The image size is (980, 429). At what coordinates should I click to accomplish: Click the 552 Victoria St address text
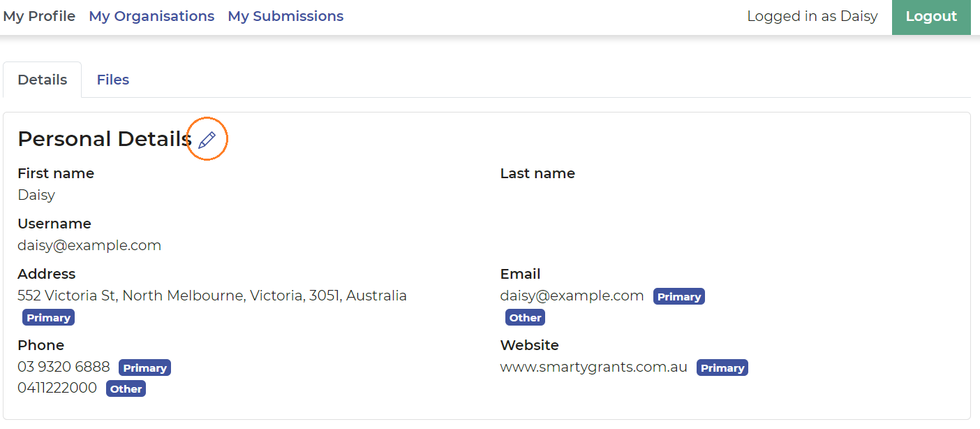click(212, 296)
